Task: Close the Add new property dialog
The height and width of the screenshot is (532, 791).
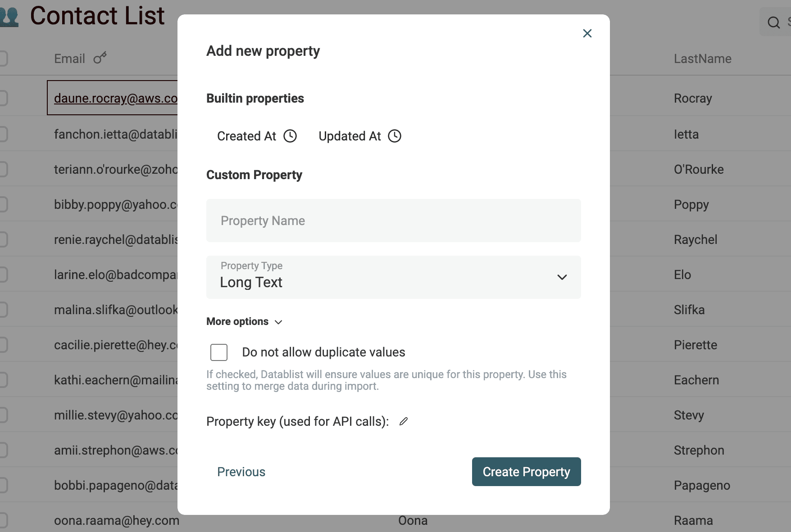Action: pyautogui.click(x=587, y=33)
